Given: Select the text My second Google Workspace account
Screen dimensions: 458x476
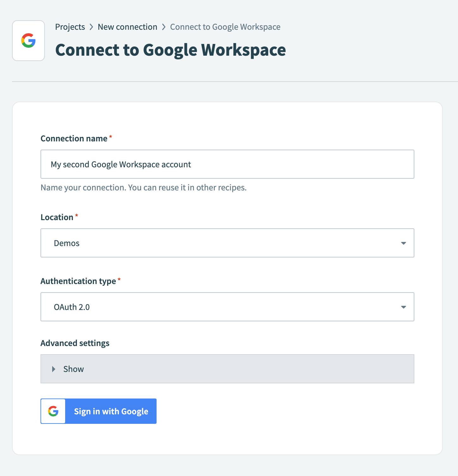Looking at the screenshot, I should point(121,164).
